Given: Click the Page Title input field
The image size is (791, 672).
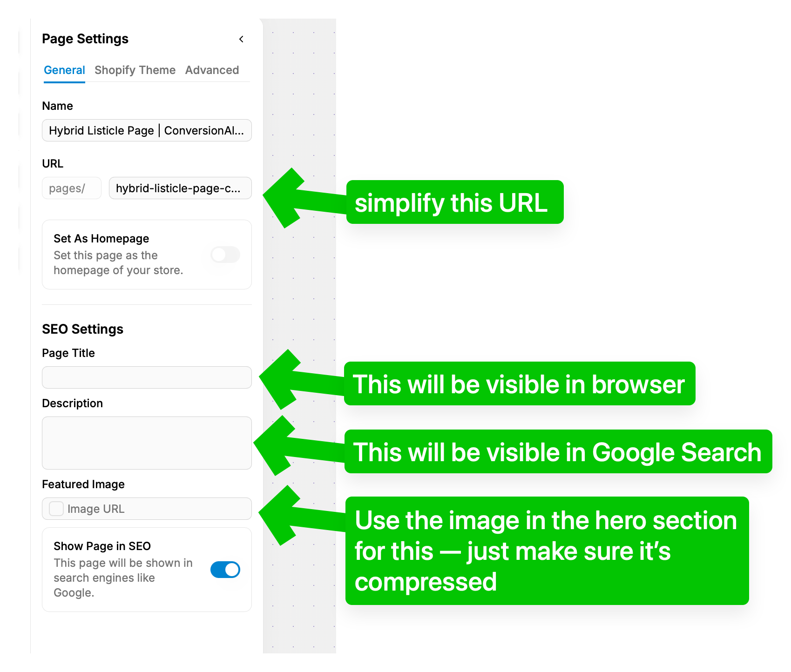Looking at the screenshot, I should (147, 377).
